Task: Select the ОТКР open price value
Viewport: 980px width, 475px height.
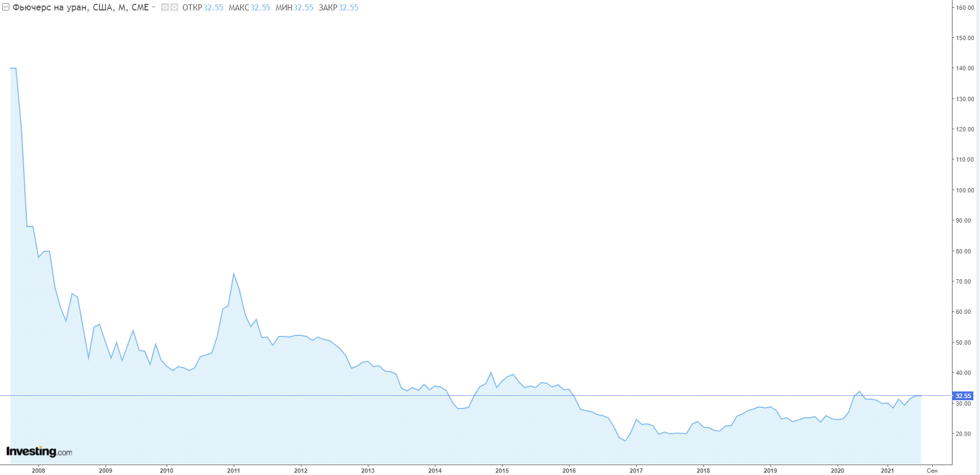Action: pos(213,8)
